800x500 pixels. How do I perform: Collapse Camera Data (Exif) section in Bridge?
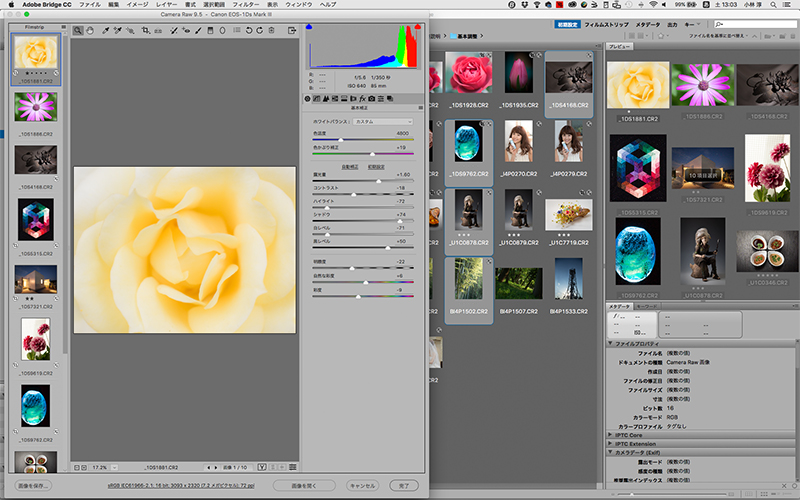(x=610, y=452)
